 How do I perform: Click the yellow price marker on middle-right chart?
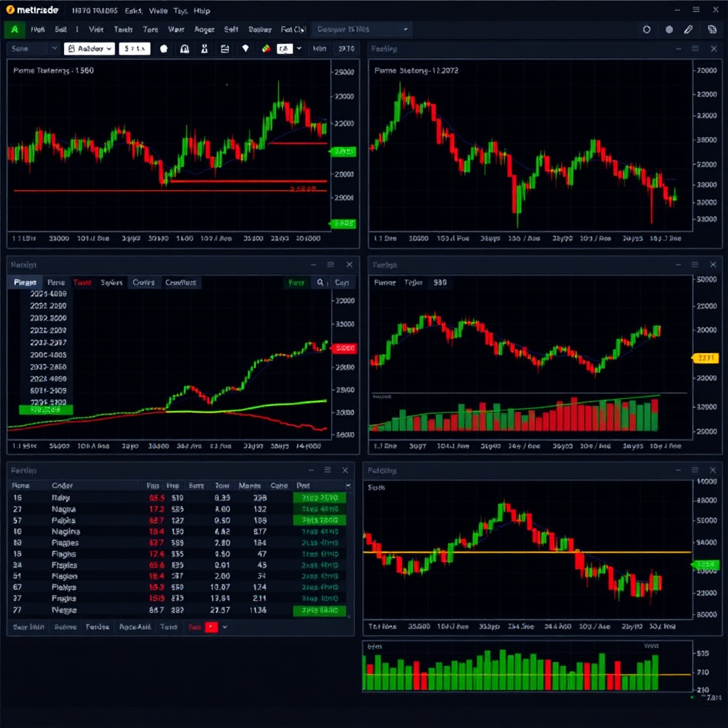coord(701,358)
